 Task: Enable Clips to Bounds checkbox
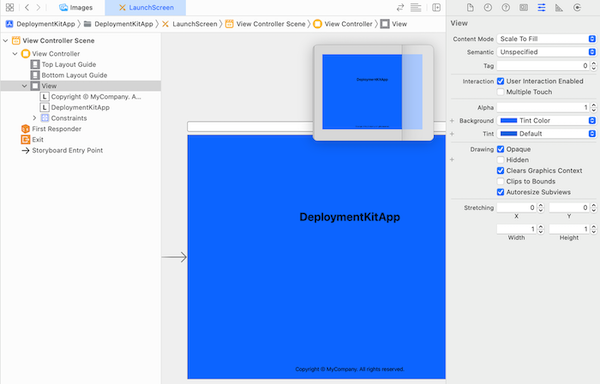[x=500, y=181]
